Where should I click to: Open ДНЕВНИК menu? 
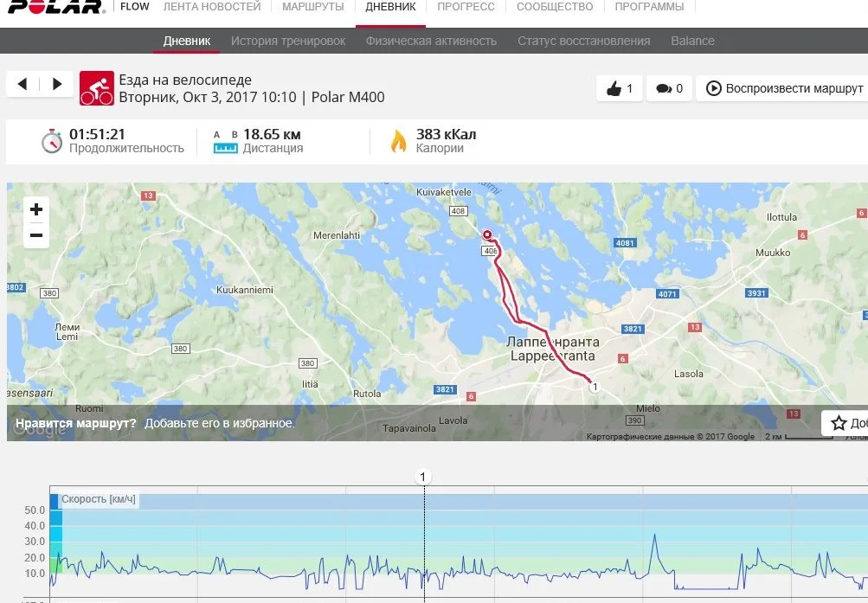(390, 7)
